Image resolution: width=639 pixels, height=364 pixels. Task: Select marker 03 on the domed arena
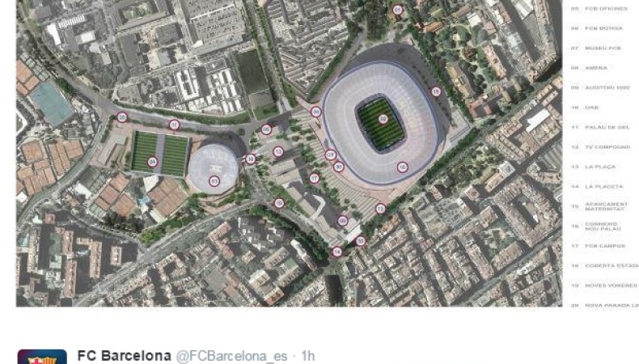[x=214, y=180]
